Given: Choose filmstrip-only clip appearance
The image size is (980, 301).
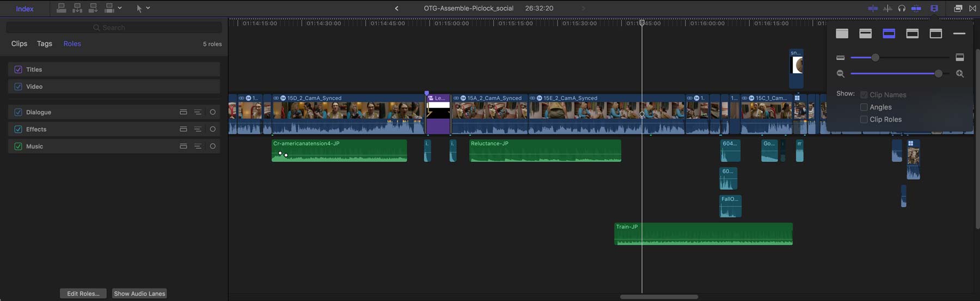Looking at the screenshot, I should tap(936, 34).
